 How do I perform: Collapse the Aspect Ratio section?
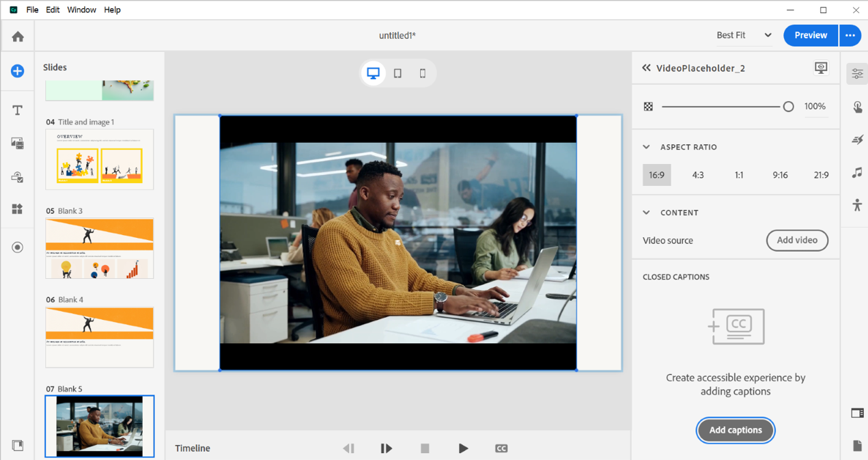coord(647,147)
